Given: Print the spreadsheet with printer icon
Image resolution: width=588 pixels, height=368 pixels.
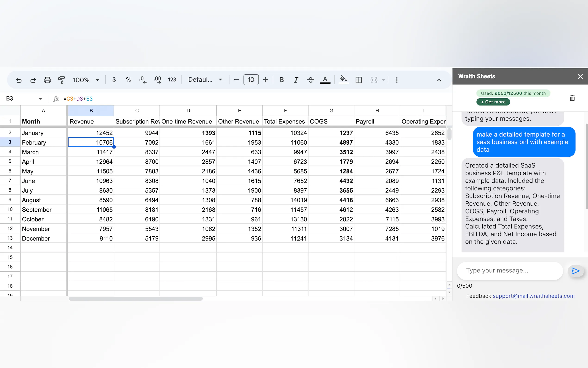Looking at the screenshot, I should 47,80.
